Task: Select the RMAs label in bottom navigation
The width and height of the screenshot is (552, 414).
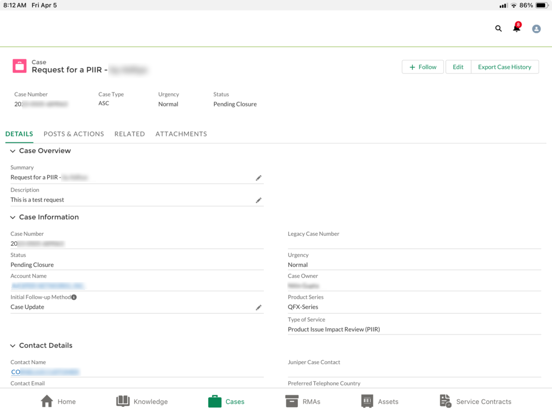Action: point(311,402)
